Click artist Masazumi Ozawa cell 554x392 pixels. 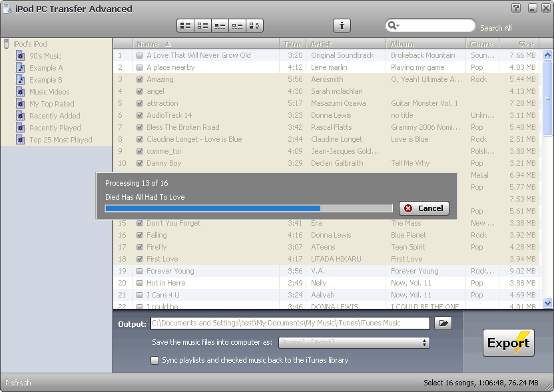pyautogui.click(x=338, y=103)
